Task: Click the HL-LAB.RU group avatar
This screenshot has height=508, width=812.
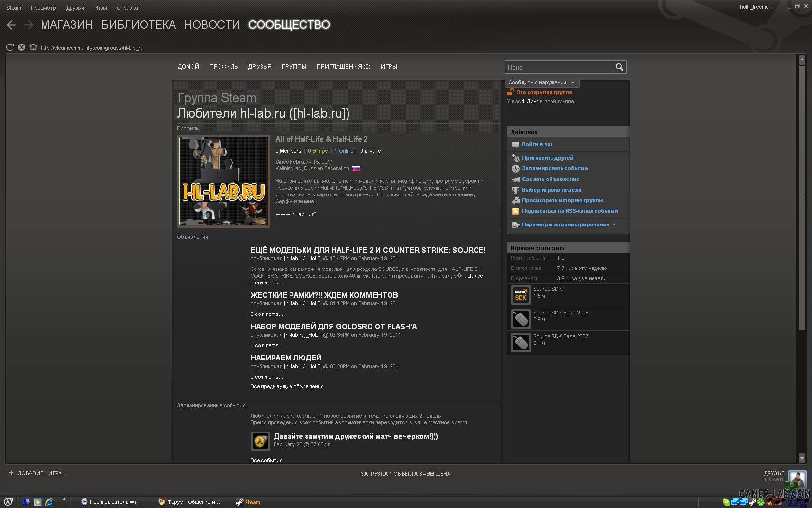Action: coord(224,181)
